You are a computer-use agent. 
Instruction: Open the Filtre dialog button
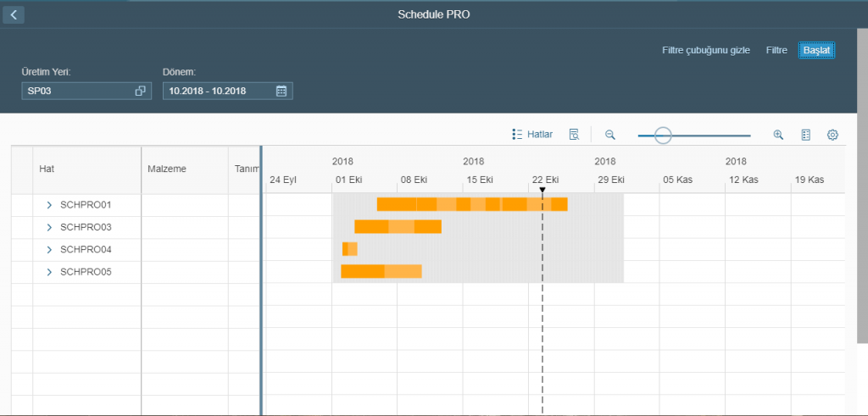(x=776, y=50)
